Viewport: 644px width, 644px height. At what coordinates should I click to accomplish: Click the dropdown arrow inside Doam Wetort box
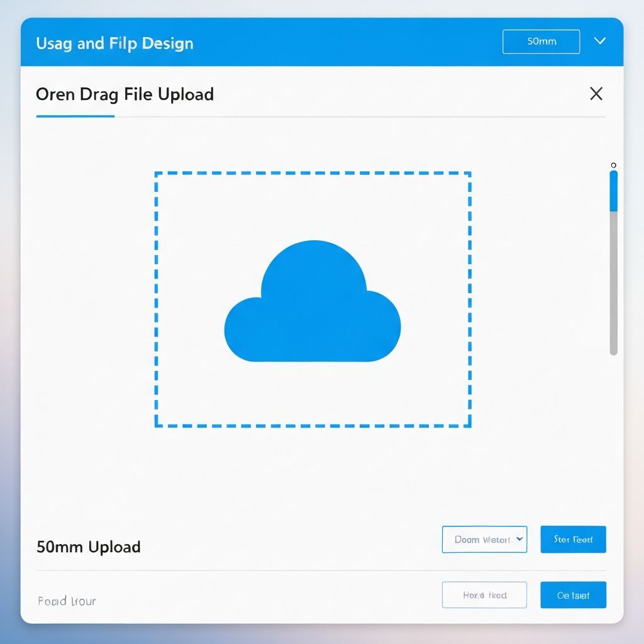tap(519, 539)
